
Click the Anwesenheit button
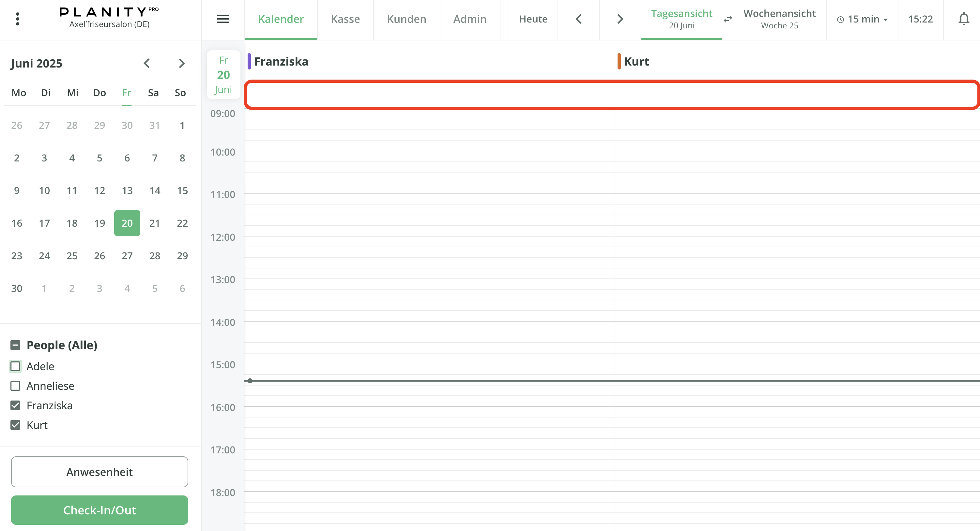pos(99,472)
